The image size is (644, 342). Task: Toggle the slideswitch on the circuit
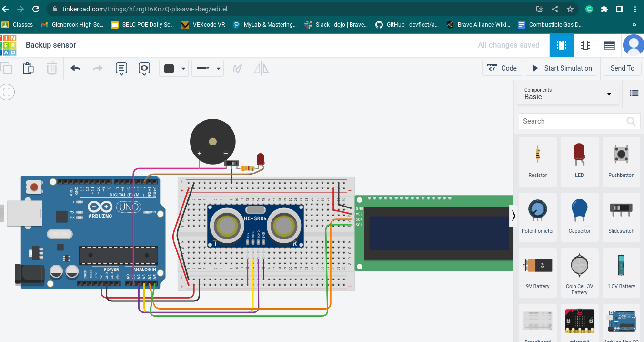click(231, 164)
